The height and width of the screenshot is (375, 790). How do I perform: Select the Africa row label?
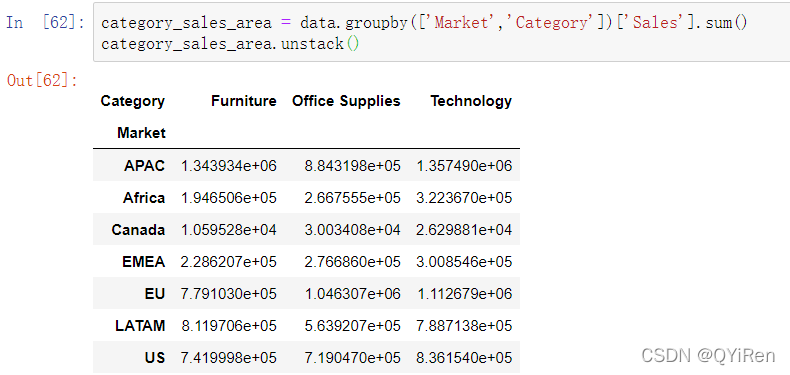click(144, 198)
